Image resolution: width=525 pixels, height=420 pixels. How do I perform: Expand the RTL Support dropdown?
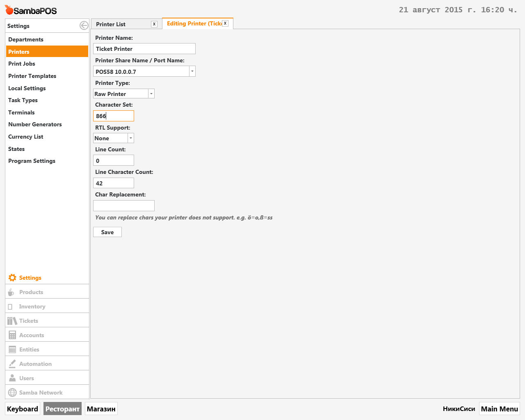[130, 138]
